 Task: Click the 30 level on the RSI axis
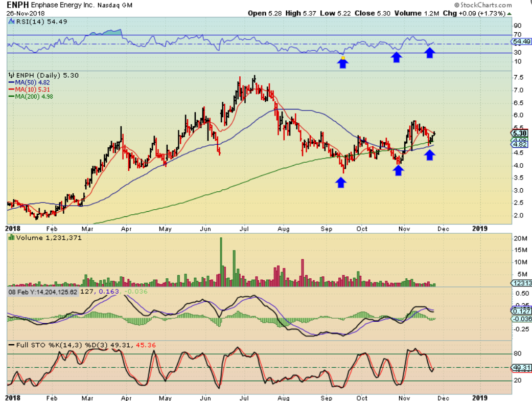point(518,53)
